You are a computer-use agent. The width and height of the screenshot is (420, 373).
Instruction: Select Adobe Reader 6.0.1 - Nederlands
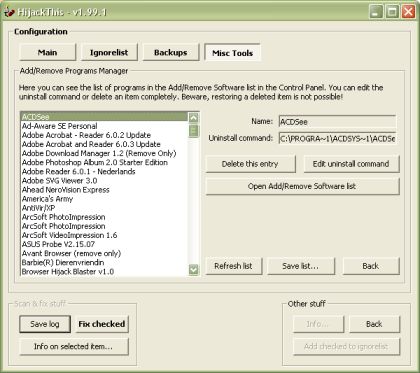click(x=104, y=171)
